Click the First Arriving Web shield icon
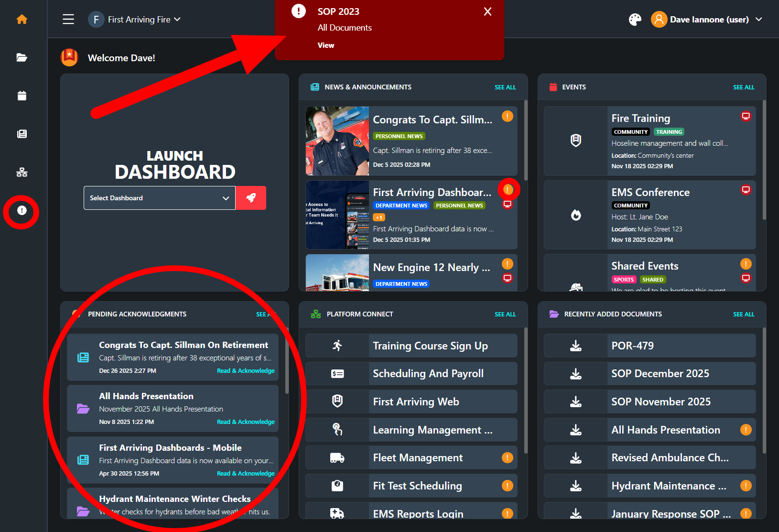Viewport: 779px width, 532px height. (x=337, y=402)
